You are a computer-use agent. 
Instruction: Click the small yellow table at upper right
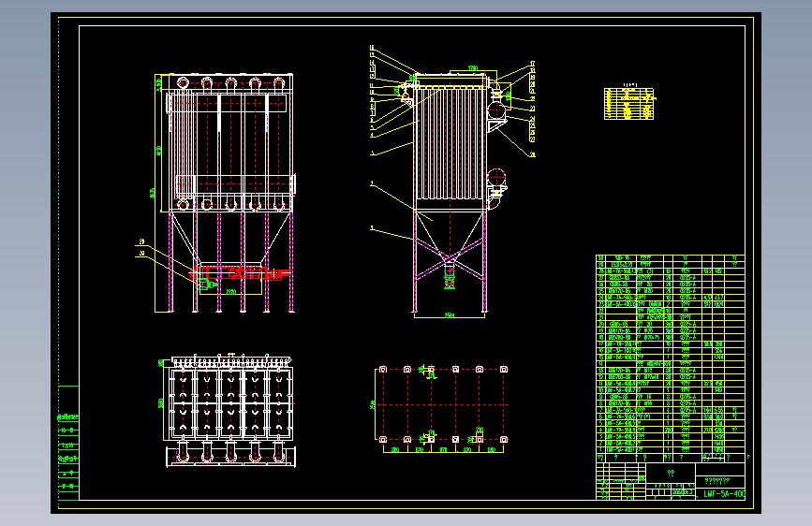(629, 104)
